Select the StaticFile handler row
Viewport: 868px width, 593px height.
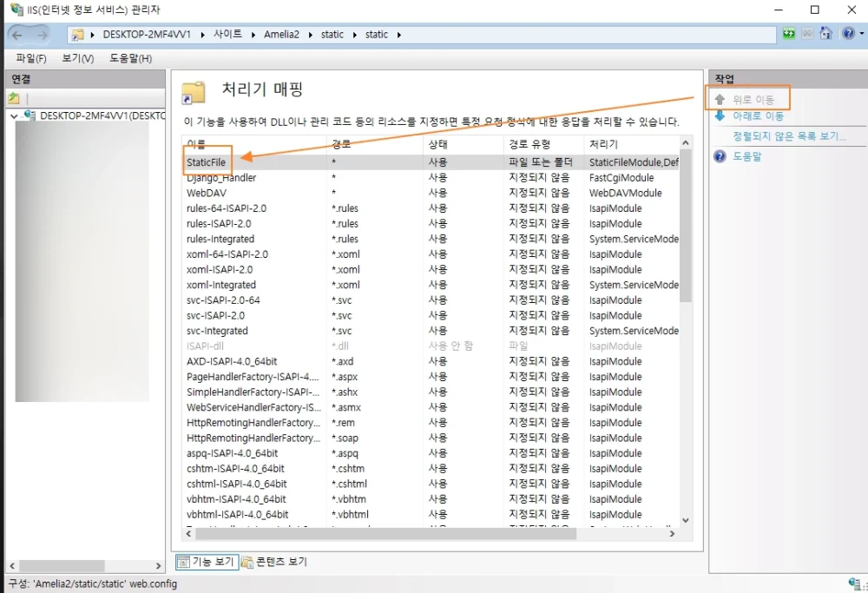(x=431, y=162)
